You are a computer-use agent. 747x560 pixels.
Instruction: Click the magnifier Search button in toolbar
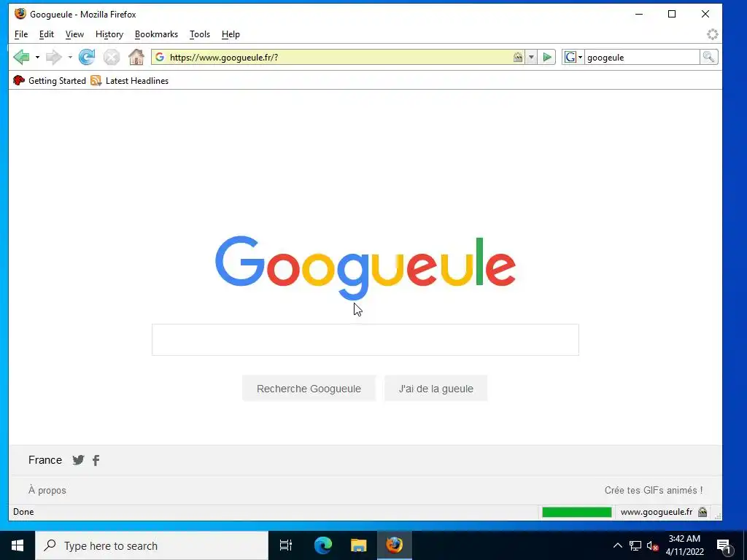tap(708, 57)
